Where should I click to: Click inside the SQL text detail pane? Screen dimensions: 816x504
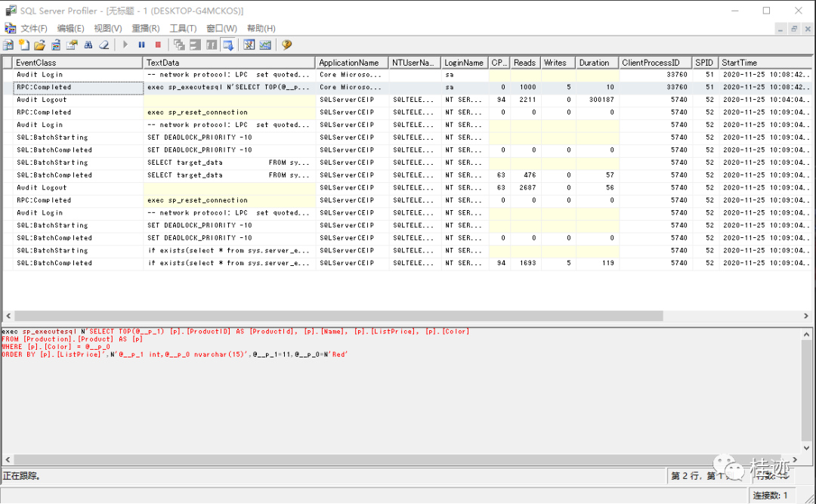[400, 391]
